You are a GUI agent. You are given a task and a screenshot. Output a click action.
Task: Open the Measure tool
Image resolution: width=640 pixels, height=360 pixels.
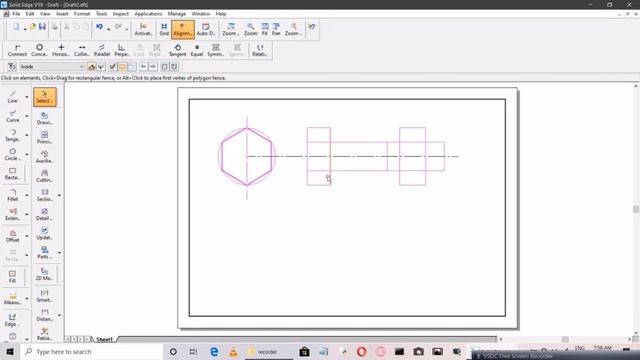pyautogui.click(x=13, y=298)
